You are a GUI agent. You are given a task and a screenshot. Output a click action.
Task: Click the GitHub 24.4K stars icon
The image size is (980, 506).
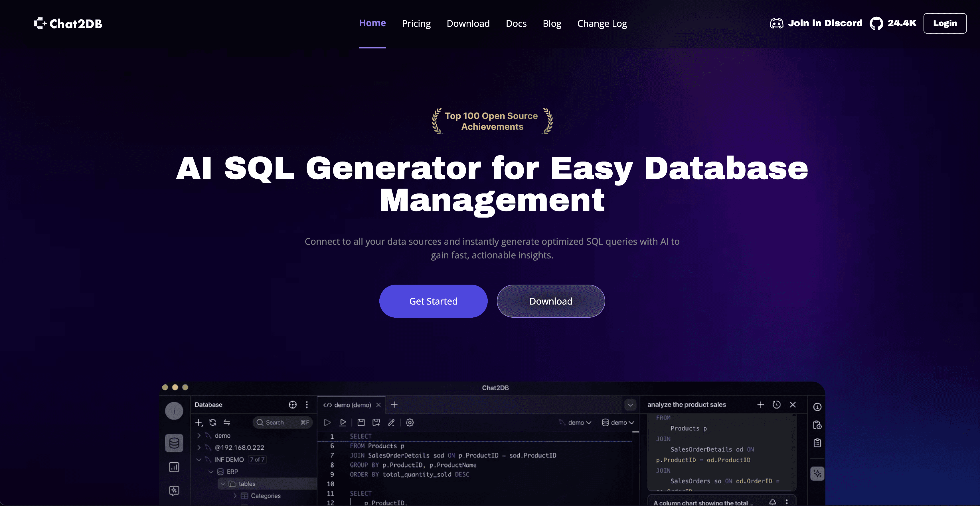pyautogui.click(x=876, y=23)
